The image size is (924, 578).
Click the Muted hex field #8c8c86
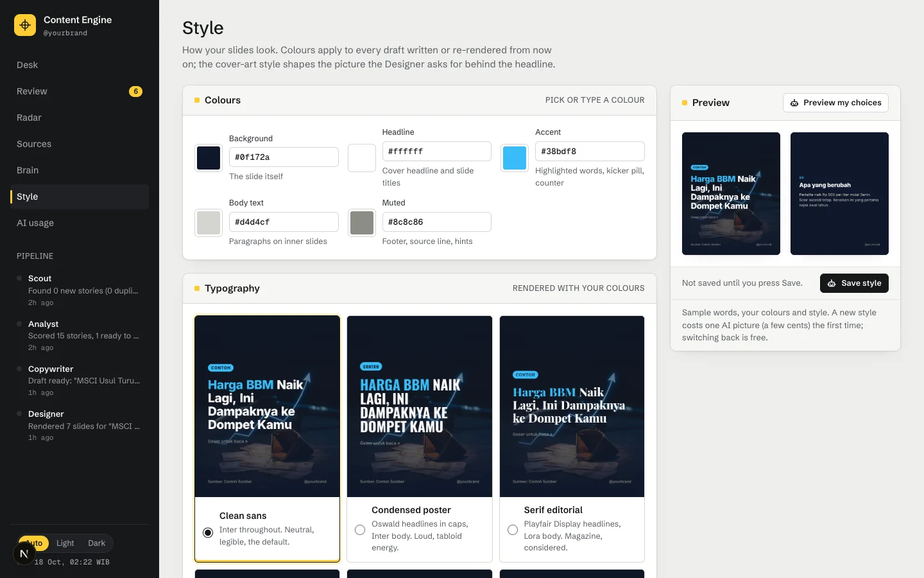pos(437,222)
